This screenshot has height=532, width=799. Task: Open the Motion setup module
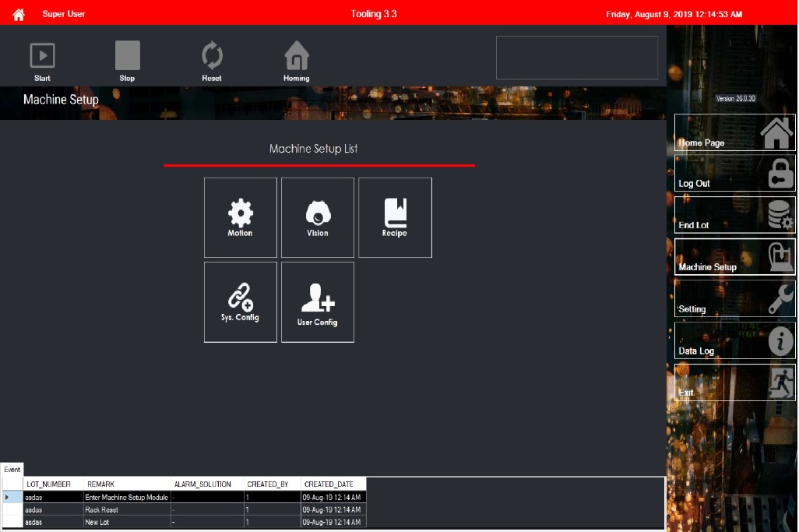tap(240, 217)
